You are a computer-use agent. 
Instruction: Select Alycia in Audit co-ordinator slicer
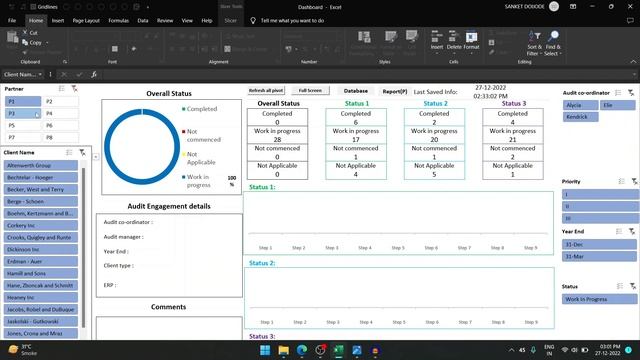580,105
